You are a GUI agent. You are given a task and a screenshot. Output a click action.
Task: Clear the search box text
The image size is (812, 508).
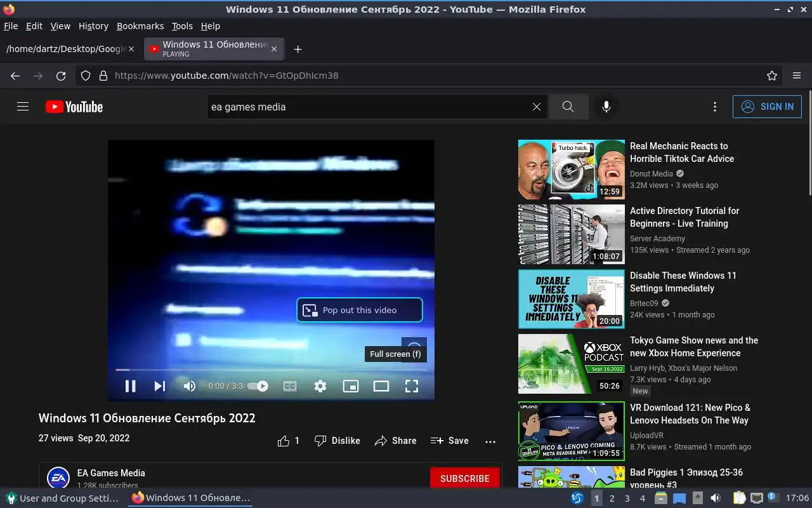[x=537, y=107]
